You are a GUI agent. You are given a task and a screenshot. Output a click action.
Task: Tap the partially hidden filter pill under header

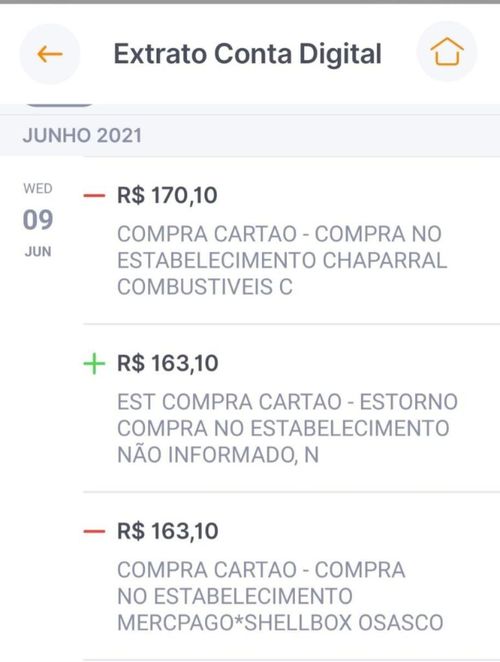pyautogui.click(x=60, y=104)
